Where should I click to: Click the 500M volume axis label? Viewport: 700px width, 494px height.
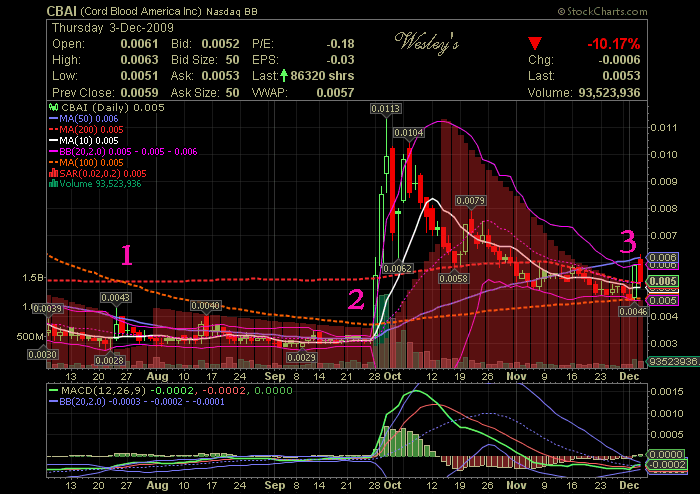[30, 336]
